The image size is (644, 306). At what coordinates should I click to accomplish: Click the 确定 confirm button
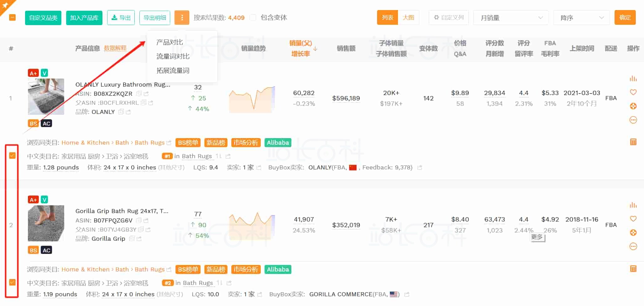pos(625,18)
